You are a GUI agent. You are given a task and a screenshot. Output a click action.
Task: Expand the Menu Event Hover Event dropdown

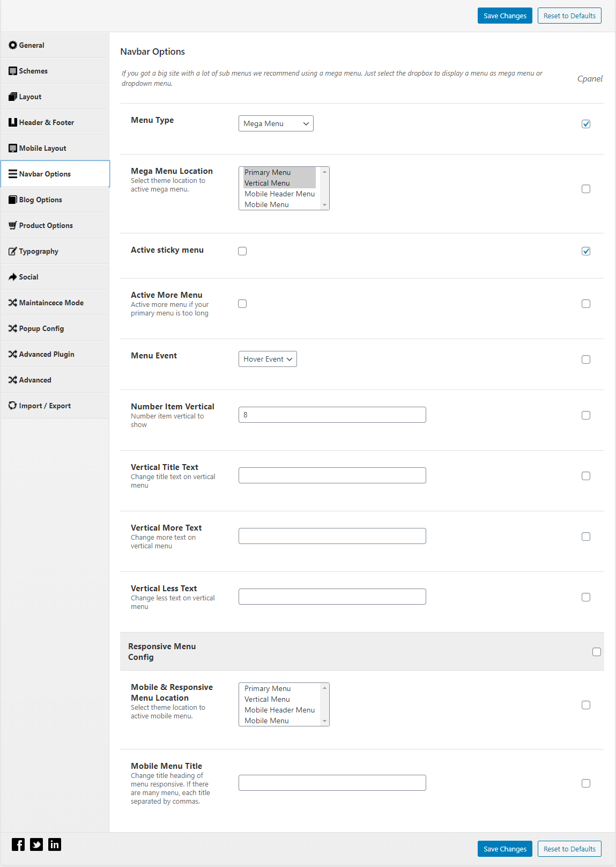click(268, 359)
